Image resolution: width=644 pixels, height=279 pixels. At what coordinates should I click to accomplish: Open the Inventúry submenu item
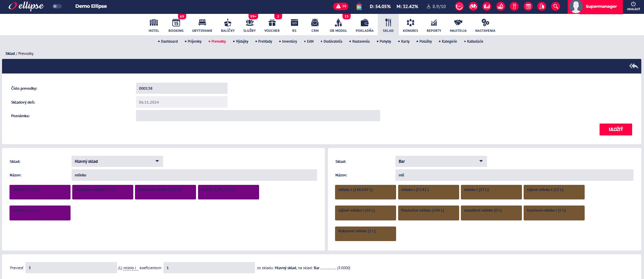click(289, 42)
